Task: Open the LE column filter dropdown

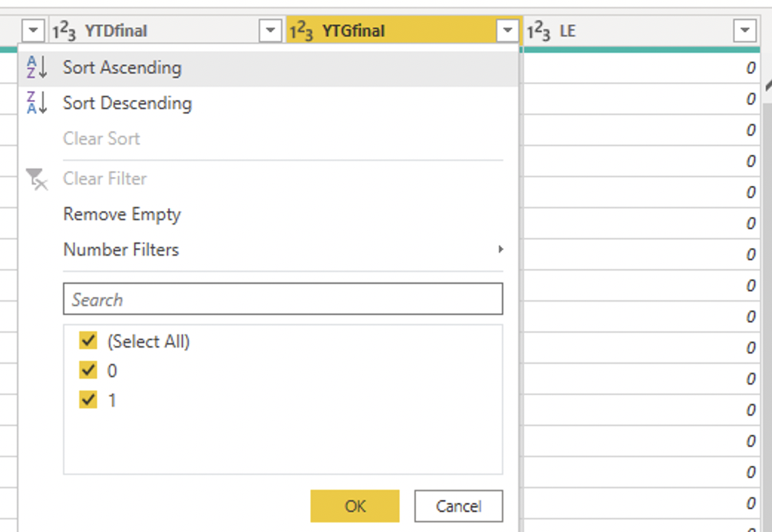Action: (745, 30)
